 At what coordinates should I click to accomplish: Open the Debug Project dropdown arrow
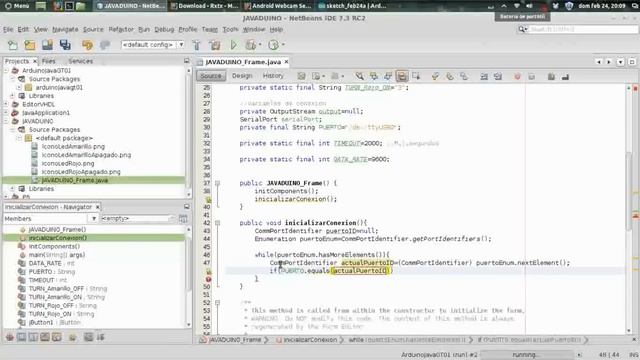(260, 45)
